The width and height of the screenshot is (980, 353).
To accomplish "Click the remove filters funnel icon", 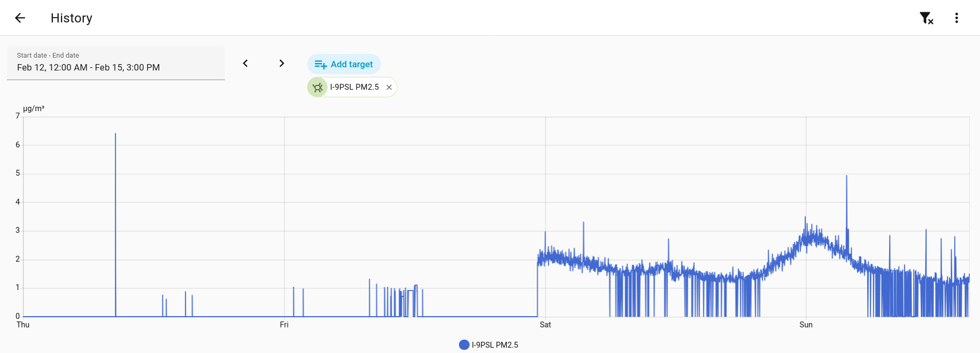I will (926, 18).
